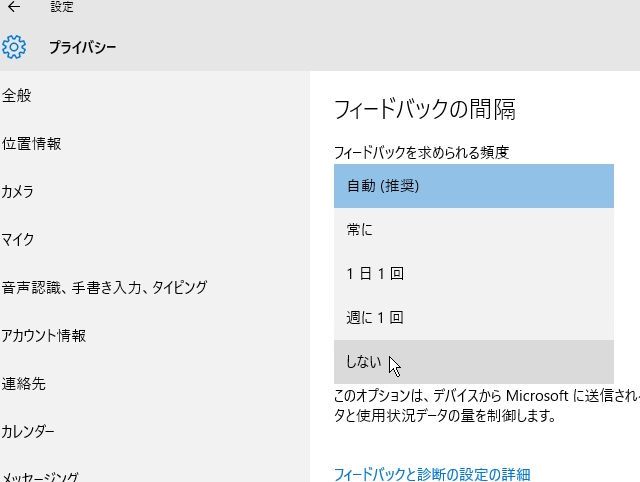Click the back arrow icon
This screenshot has width=640, height=482.
[x=14, y=7]
